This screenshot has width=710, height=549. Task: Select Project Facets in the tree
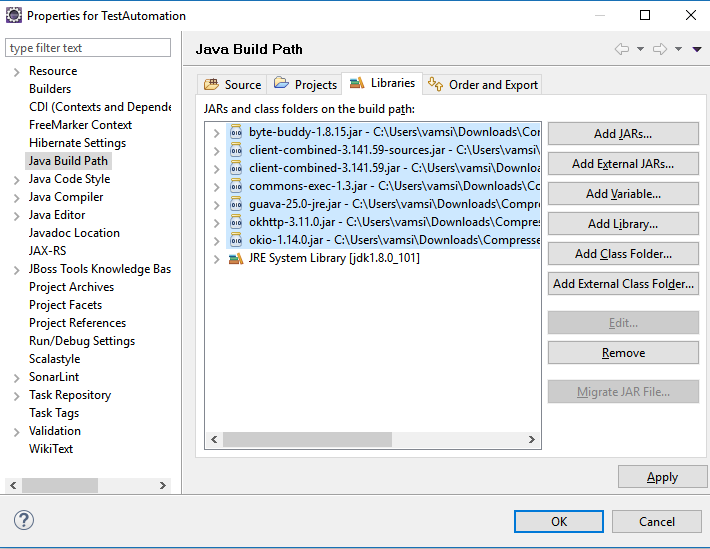pos(65,305)
